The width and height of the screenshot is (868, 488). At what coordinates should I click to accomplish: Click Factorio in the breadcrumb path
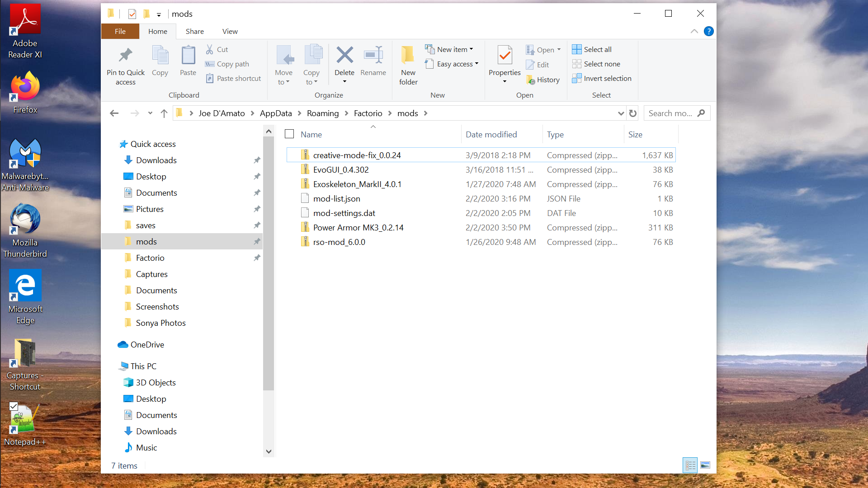tap(368, 113)
